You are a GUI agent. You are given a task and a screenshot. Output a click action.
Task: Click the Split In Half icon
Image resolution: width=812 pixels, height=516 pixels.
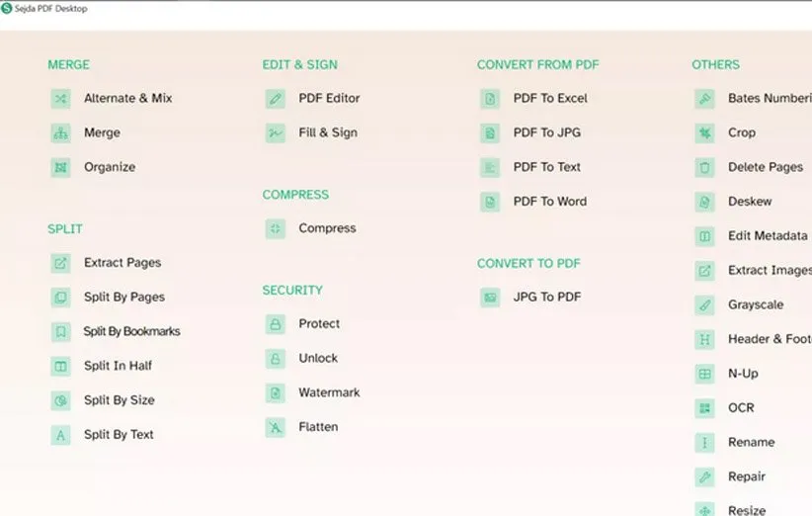click(61, 367)
